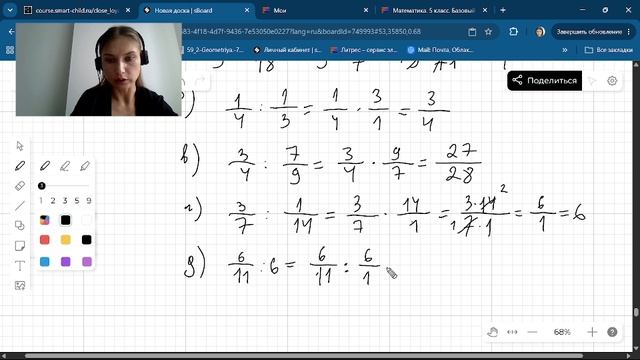640x360 pixels.
Task: Expand hidden bookmarks chevron
Action: tap(565, 50)
